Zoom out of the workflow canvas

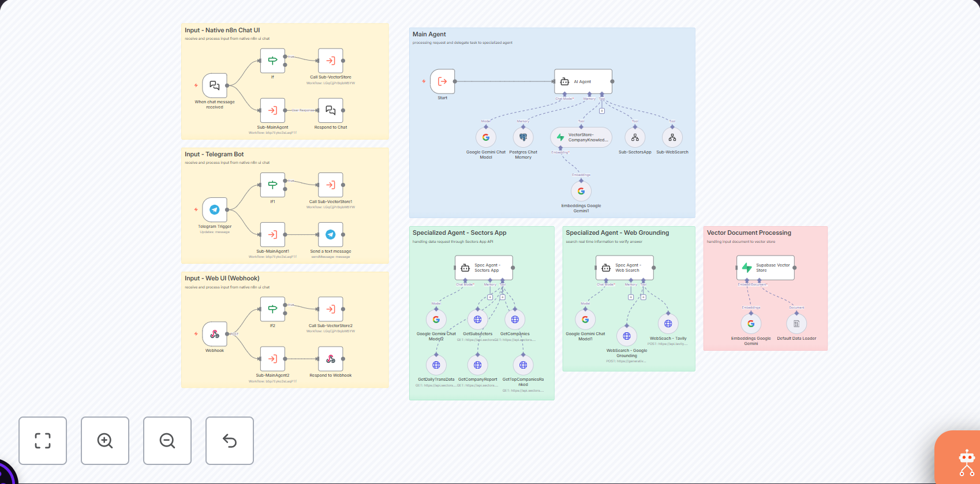click(167, 441)
